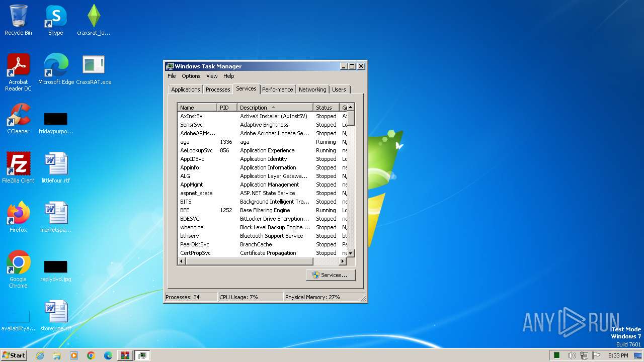
Task: Select the availabilitya... desktop file
Action: [18, 322]
